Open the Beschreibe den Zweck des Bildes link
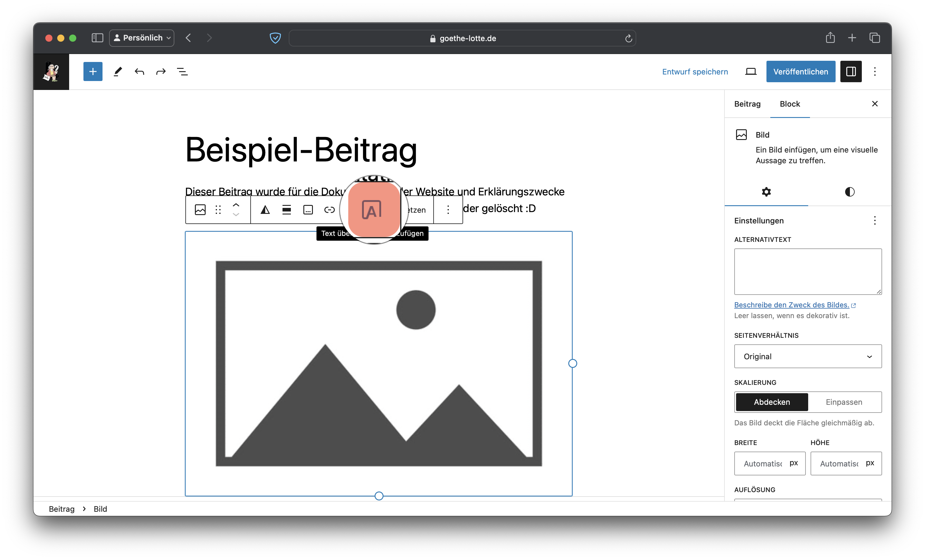The image size is (925, 560). [x=791, y=305]
